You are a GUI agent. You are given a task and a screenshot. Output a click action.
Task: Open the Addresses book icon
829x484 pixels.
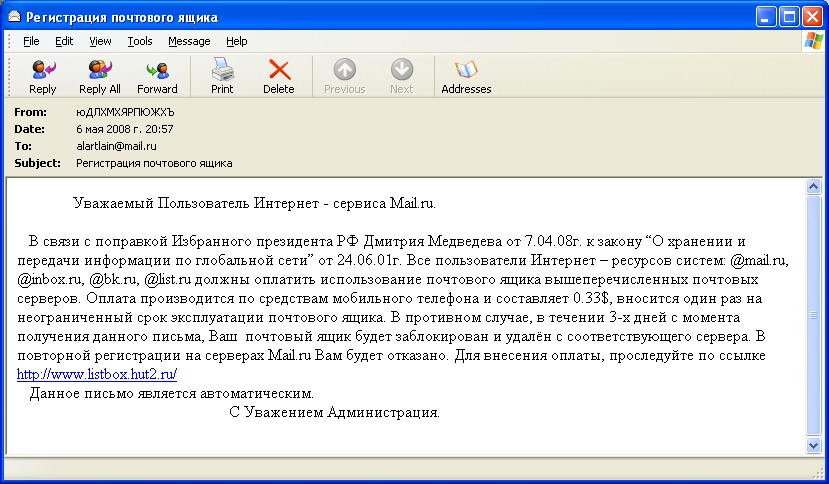pos(466,69)
